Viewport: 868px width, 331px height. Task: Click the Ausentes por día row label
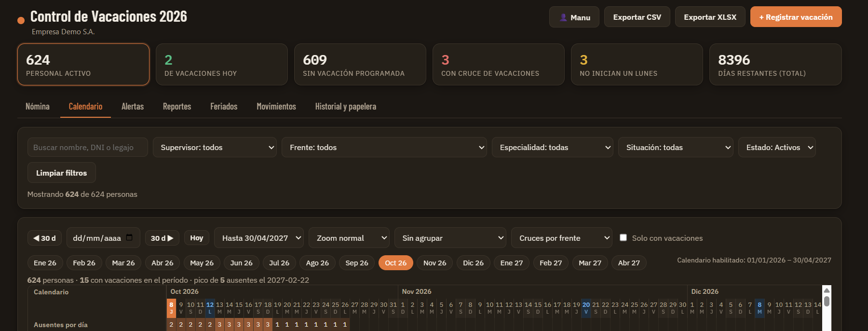(61, 325)
